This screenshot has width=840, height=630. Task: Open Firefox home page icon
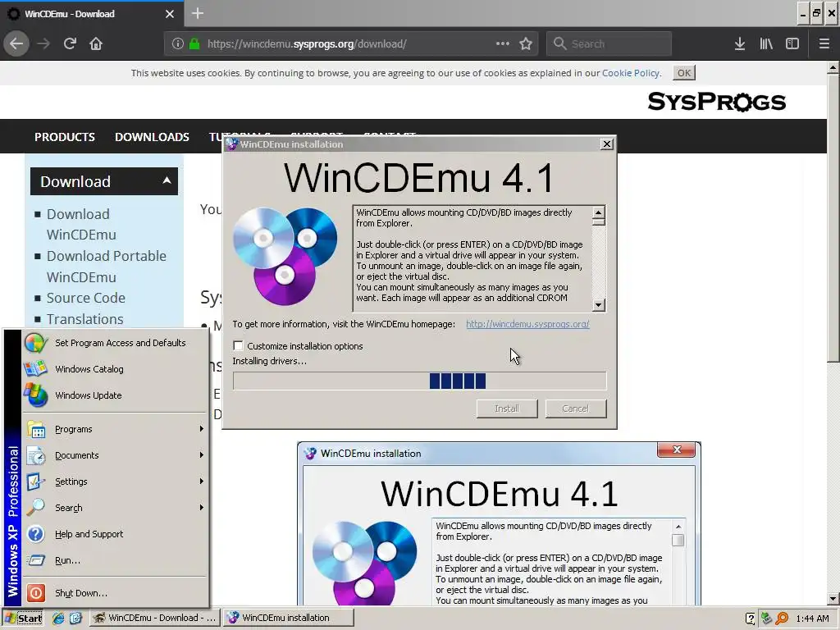(x=96, y=43)
